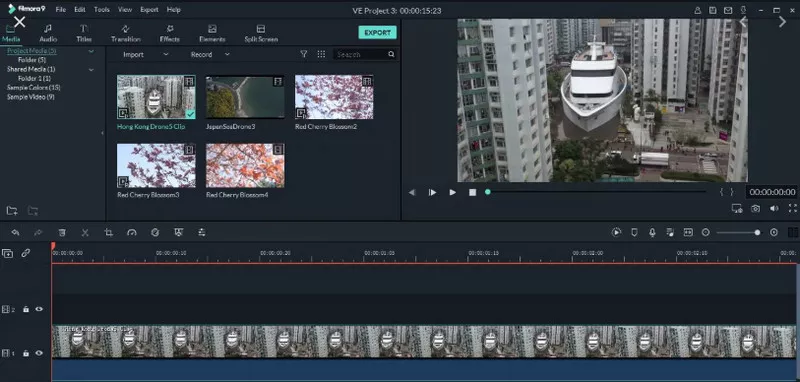Click the media Search field
The height and width of the screenshot is (382, 800).
pyautogui.click(x=365, y=54)
